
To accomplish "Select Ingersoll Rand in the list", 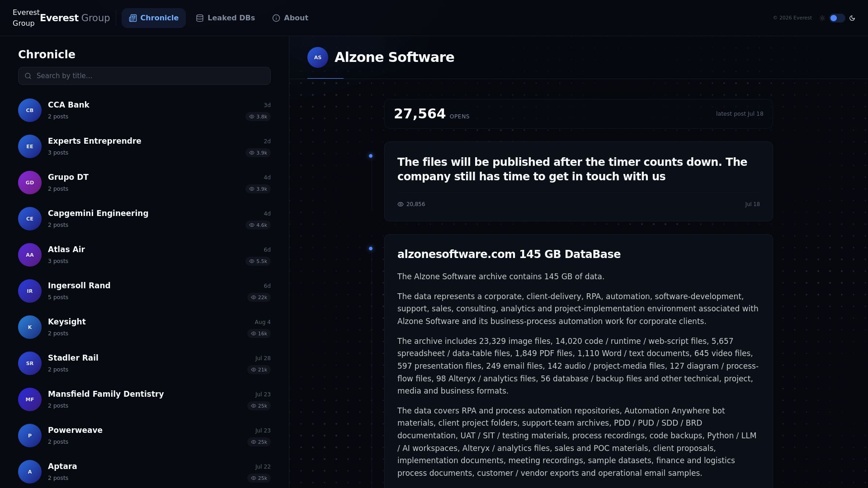I will tap(144, 291).
